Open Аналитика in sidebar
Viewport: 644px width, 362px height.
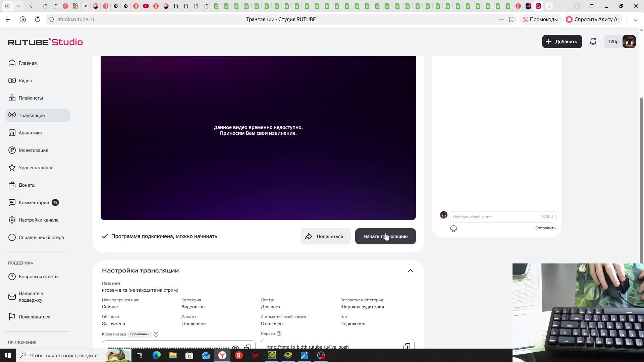[30, 133]
